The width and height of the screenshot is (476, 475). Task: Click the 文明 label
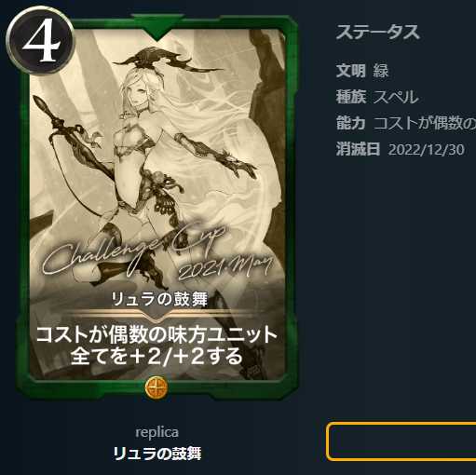click(351, 71)
